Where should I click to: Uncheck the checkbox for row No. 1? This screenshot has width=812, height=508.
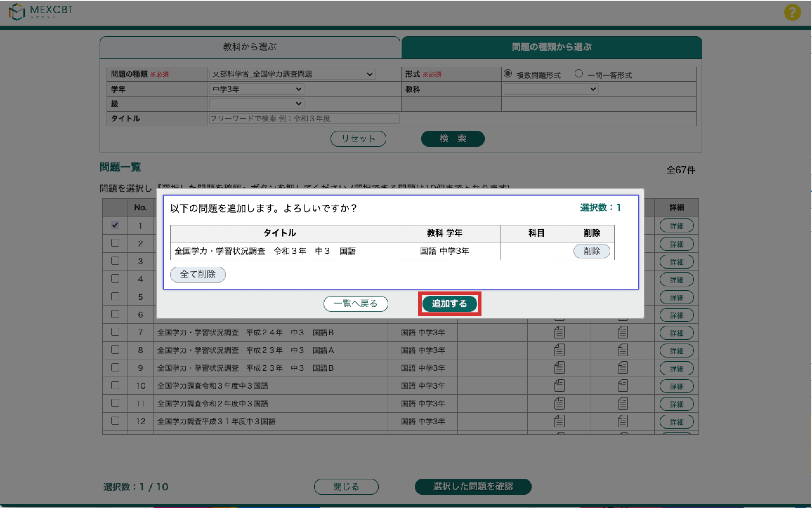115,225
